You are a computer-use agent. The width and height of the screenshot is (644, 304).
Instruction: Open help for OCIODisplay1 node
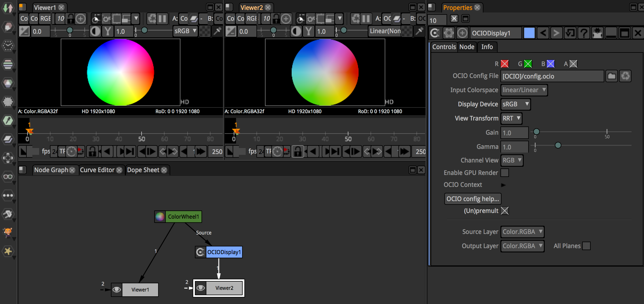pos(584,33)
